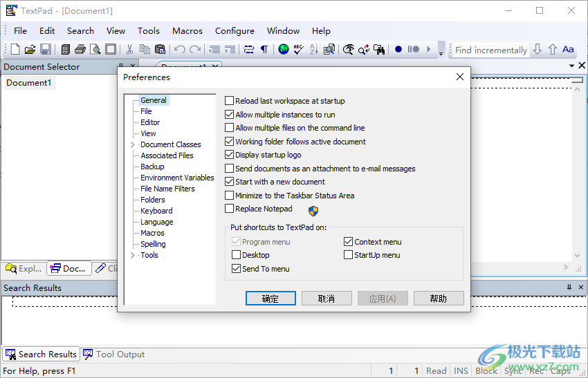Check the Replace Notepad option
588x378 pixels.
(229, 209)
